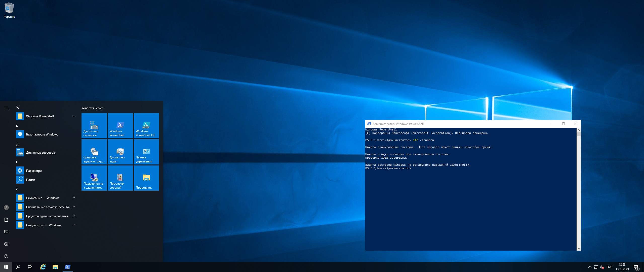Click the letter С section header
Viewport: 644px width, 272px height.
click(x=17, y=189)
